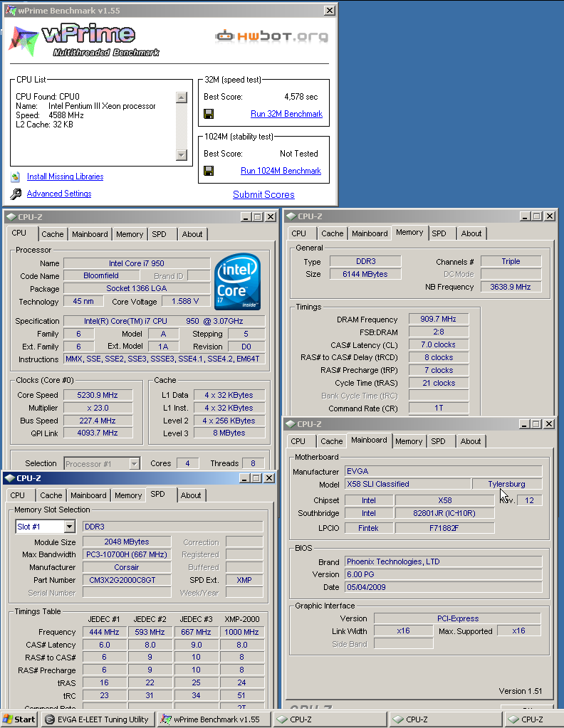Click Command Rate value 1T
564x728 pixels.
point(438,408)
